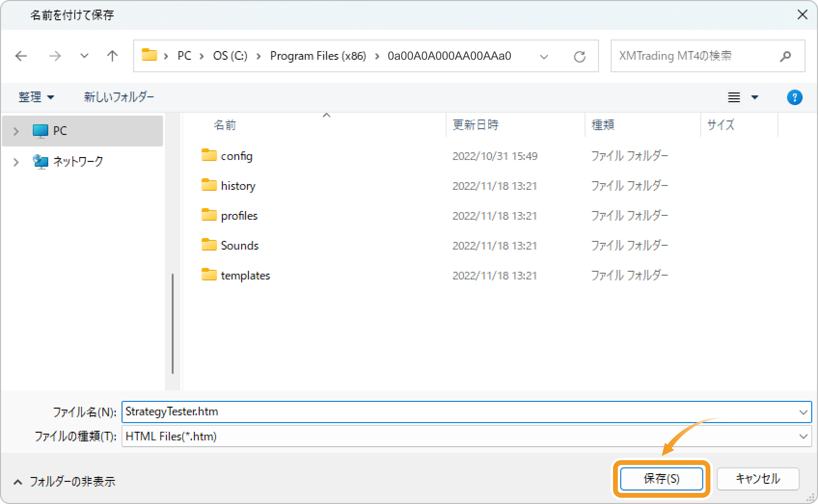
Task: Select PC in the navigation pane
Action: [82, 131]
